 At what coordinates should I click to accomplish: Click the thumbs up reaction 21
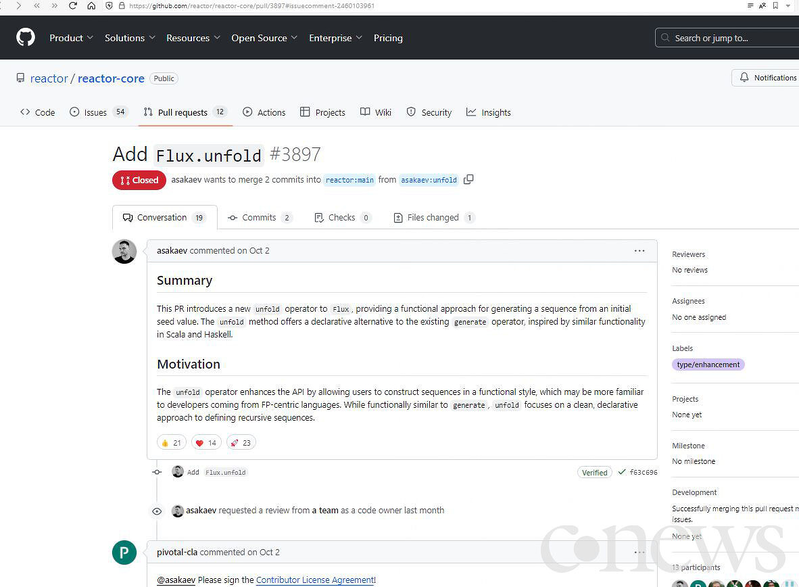pyautogui.click(x=171, y=443)
